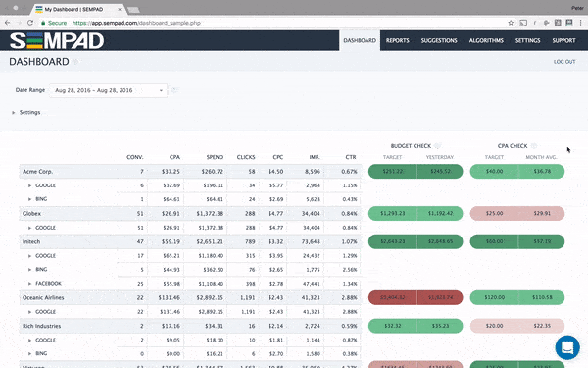Click the SPEND column header
588x368 pixels.
215,157
